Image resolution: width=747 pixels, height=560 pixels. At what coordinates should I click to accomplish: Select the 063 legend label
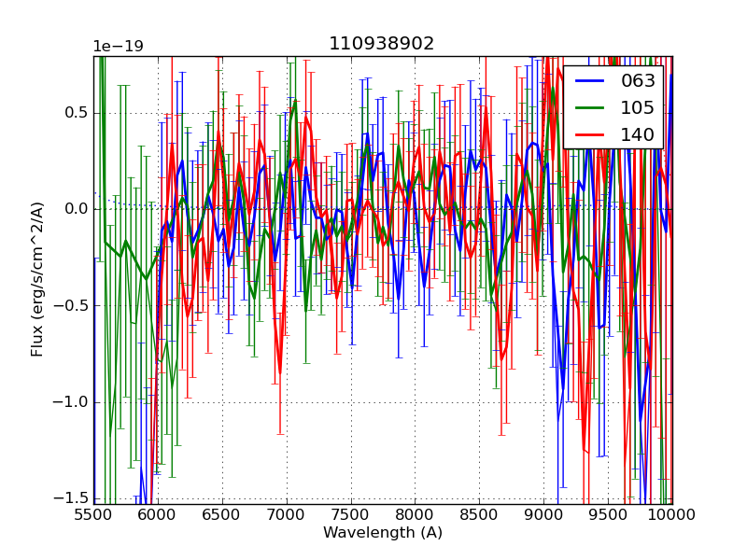tap(638, 80)
